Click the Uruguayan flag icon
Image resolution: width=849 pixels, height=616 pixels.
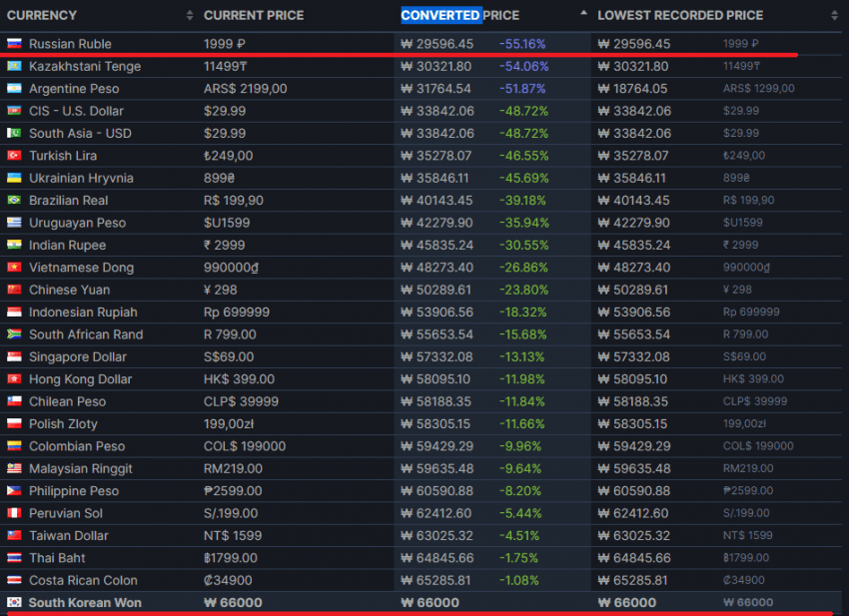(14, 223)
